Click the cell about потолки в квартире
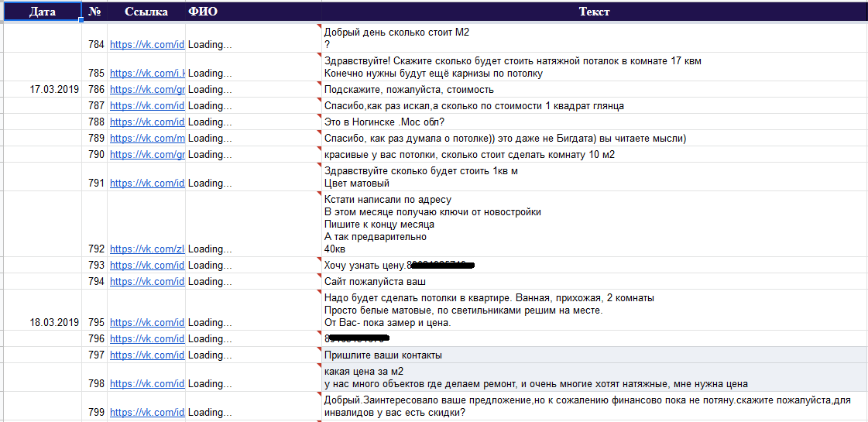868x422 pixels. coord(595,310)
